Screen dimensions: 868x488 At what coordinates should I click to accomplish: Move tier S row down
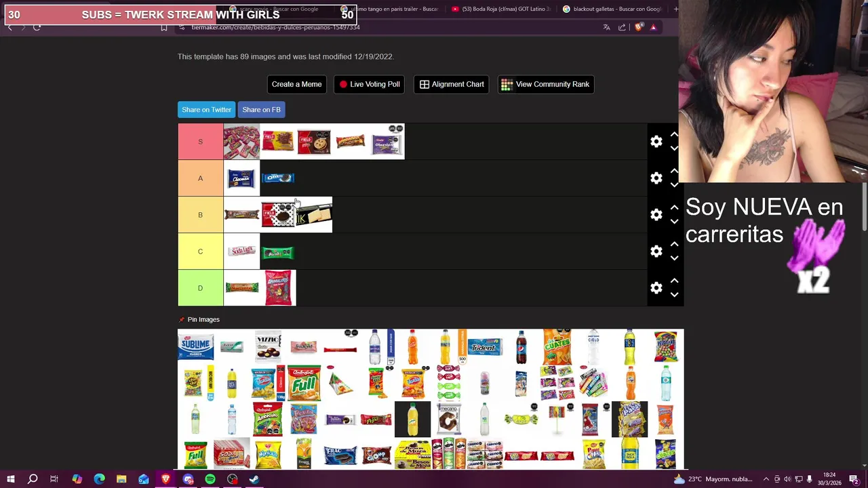[x=674, y=148]
